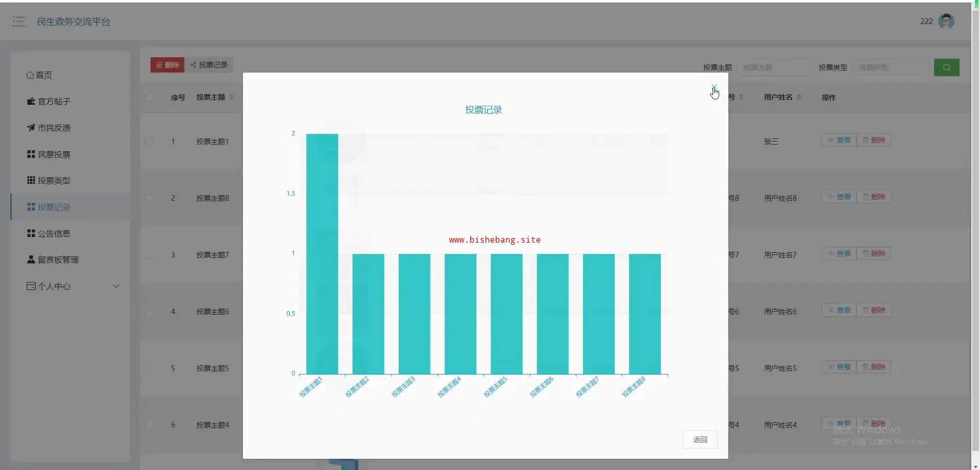Open the user avatar in header
Image resolution: width=980 pixels, height=470 pixels.
tap(946, 21)
